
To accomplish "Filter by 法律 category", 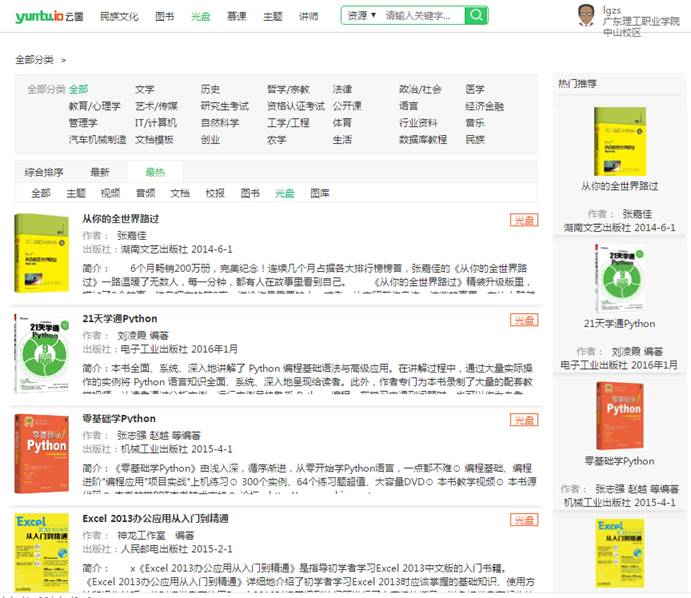I will [x=342, y=89].
